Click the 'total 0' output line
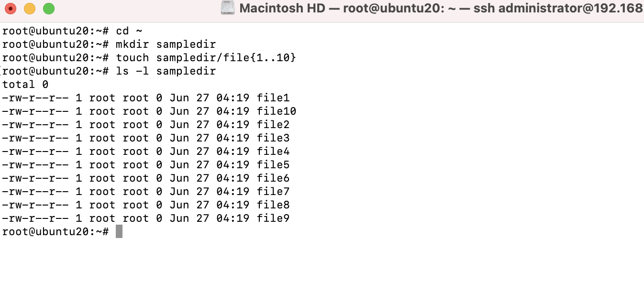 pyautogui.click(x=25, y=85)
